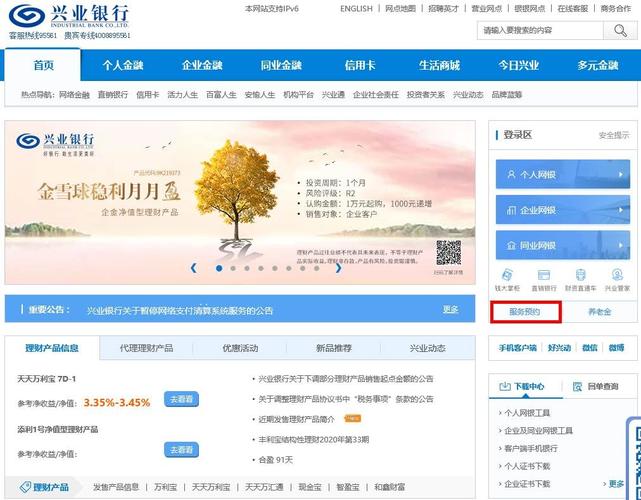
Task: Show next banner slide arrow
Action: [338, 268]
